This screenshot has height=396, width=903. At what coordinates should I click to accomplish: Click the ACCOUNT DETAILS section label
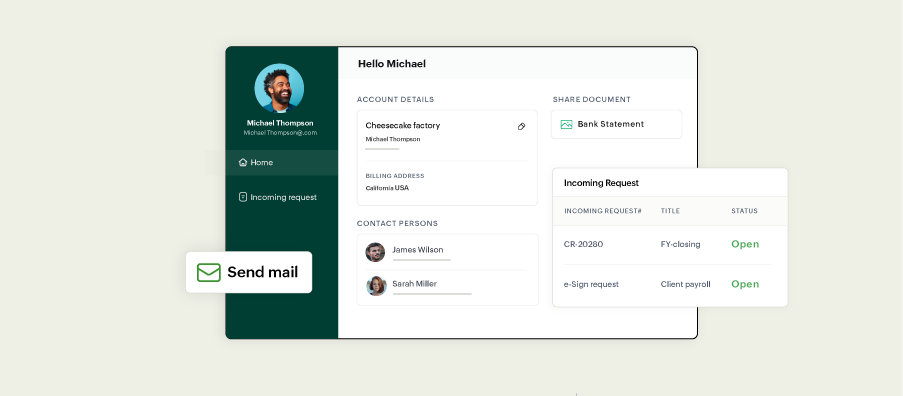point(395,100)
